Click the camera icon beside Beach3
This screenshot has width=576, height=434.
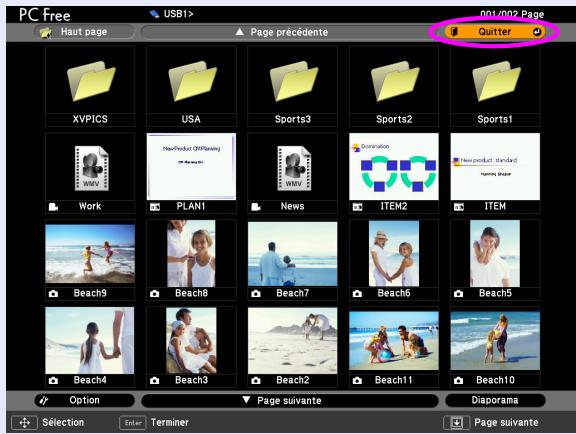155,380
